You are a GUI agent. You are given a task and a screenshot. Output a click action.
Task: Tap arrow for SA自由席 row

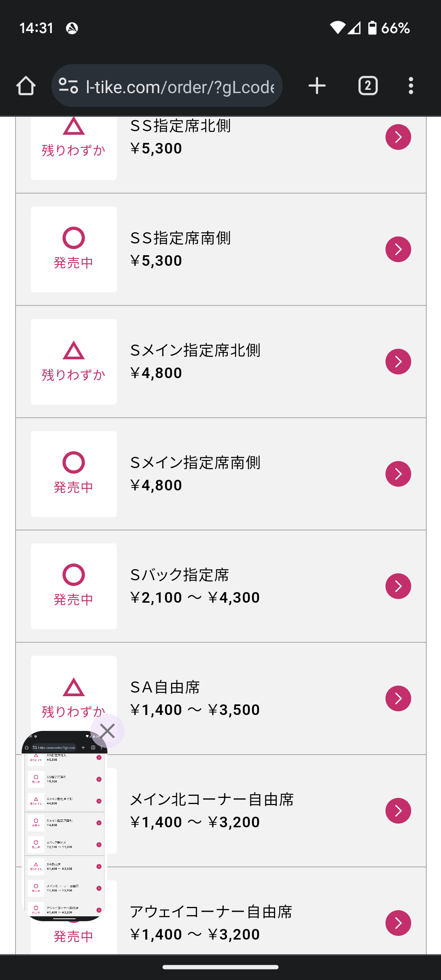point(398,699)
